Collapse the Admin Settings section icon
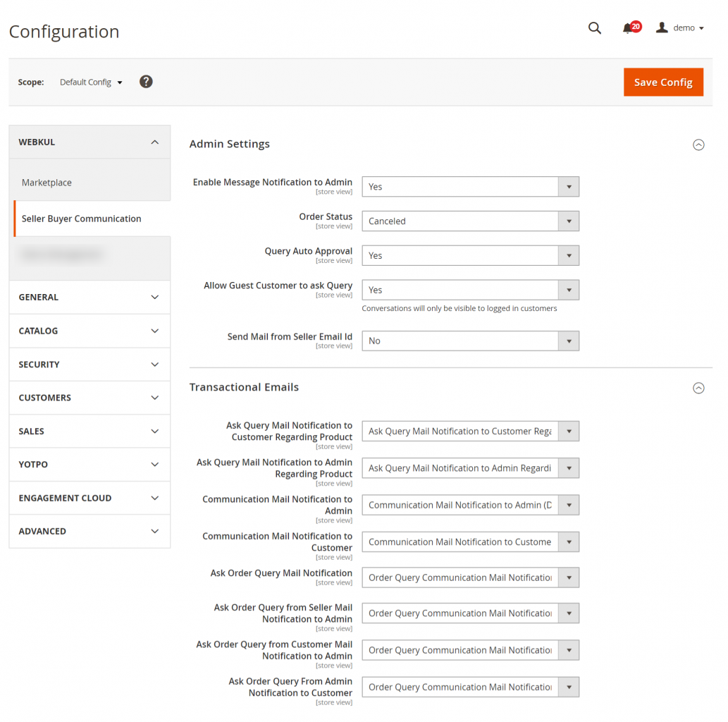The height and width of the screenshot is (722, 728). click(698, 145)
